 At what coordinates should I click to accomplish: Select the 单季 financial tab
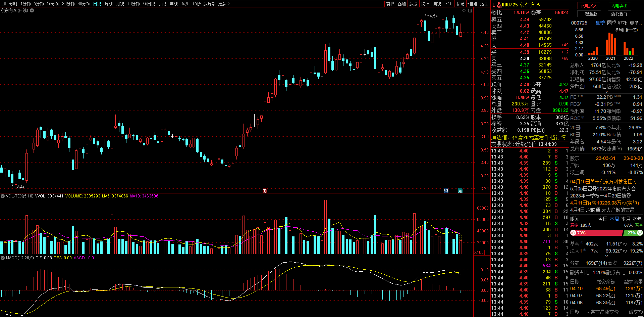coord(600,23)
